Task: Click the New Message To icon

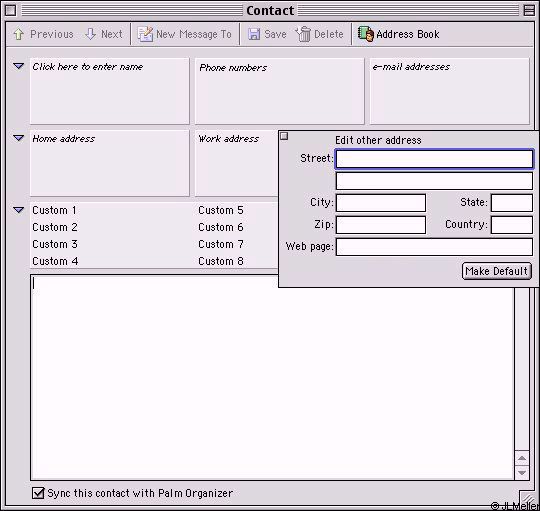Action: click(145, 34)
